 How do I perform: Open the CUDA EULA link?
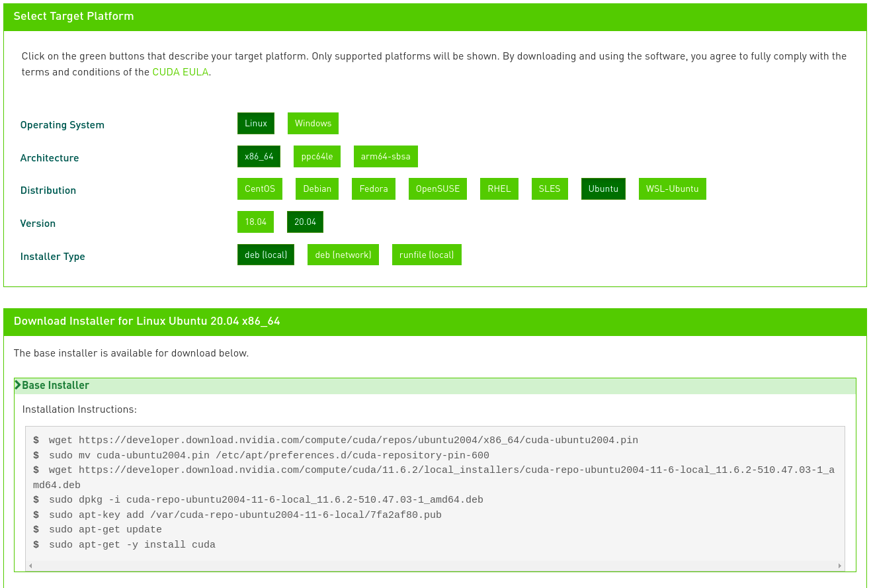point(180,72)
